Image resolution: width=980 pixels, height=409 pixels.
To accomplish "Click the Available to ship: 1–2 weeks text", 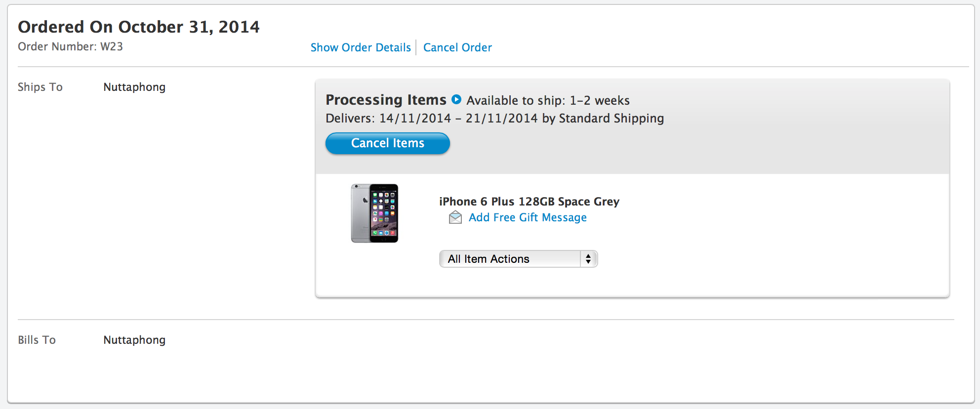I will click(x=548, y=101).
